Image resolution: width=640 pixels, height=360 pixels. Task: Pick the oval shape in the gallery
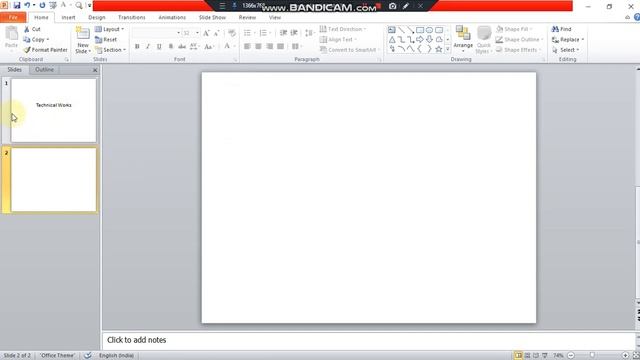coord(429,30)
